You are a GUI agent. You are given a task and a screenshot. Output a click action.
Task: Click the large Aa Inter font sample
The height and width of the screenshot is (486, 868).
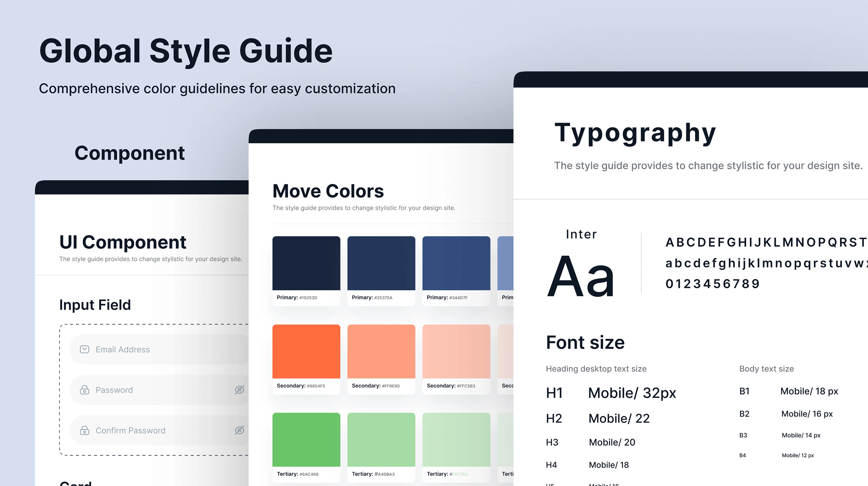(x=581, y=276)
